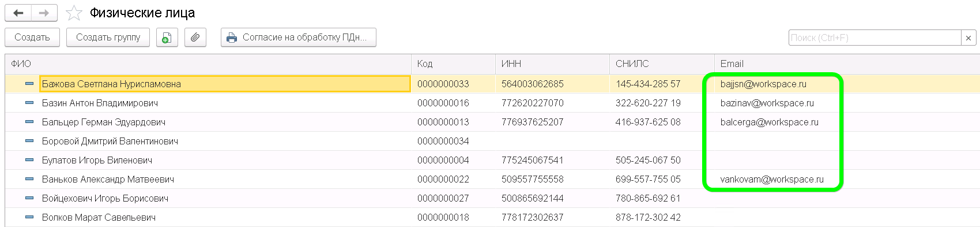Select row icon of Волков Марат Савельевич
980x227 pixels.
(x=29, y=217)
